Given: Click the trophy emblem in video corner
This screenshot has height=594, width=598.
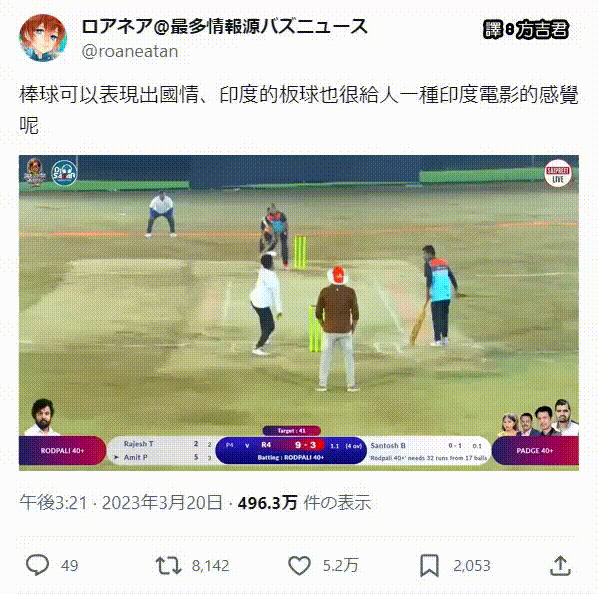Looking at the screenshot, I should coord(35,172).
